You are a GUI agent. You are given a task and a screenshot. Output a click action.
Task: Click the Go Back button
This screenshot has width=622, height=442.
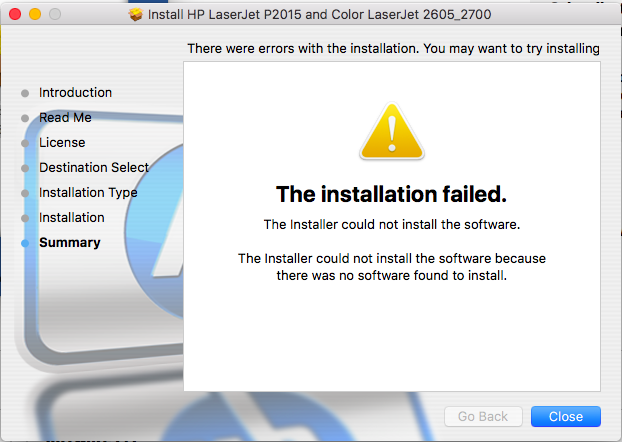click(483, 416)
